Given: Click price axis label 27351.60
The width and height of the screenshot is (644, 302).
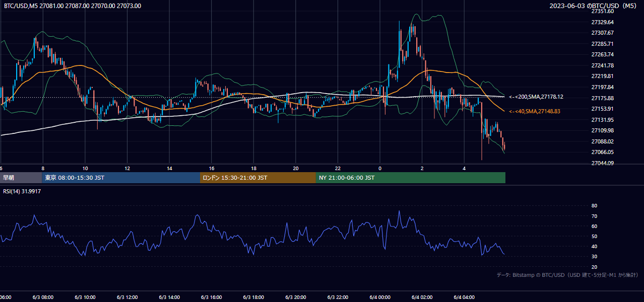Looking at the screenshot, I should coord(602,11).
